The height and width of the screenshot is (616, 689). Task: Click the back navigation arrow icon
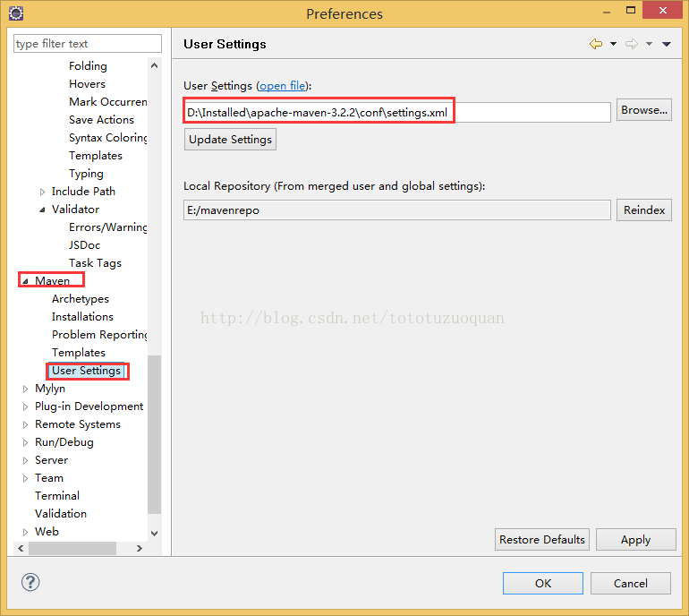click(595, 44)
